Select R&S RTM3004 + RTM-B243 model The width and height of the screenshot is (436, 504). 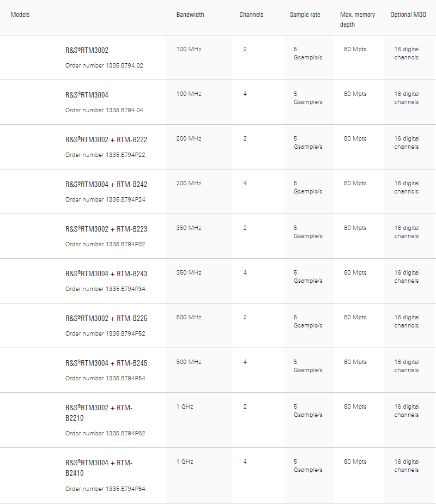pyautogui.click(x=106, y=274)
